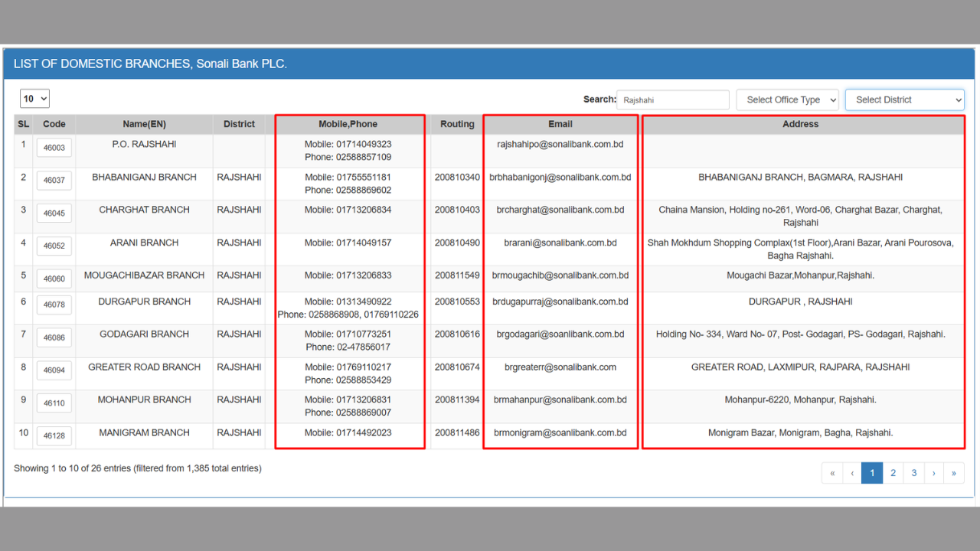The width and height of the screenshot is (980, 551).
Task: Click code 46128 for Manigram Branch
Action: click(x=54, y=435)
